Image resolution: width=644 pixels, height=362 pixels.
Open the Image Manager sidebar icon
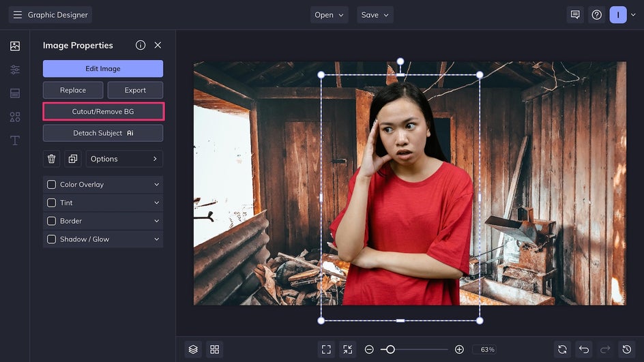(15, 46)
